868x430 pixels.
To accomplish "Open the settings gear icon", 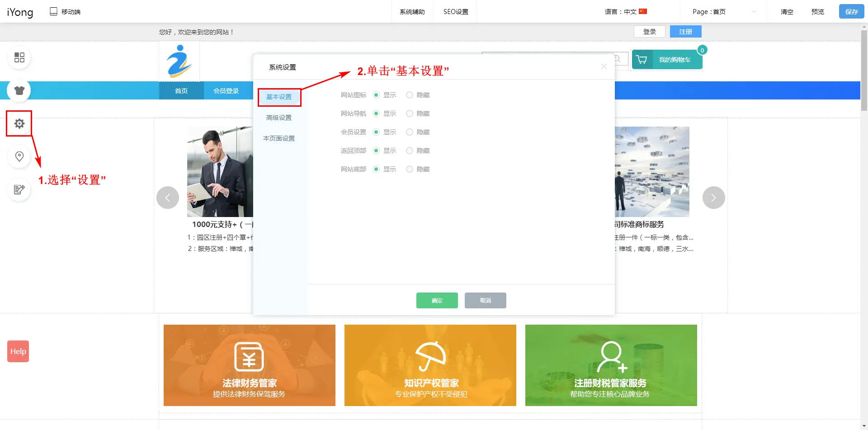I will tap(19, 123).
